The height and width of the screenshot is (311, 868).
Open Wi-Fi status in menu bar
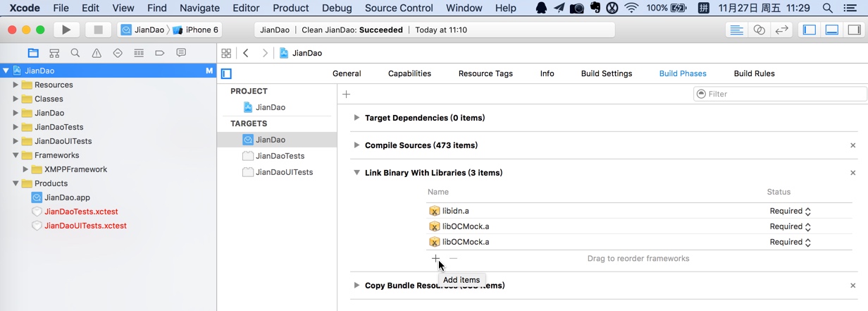coord(631,8)
